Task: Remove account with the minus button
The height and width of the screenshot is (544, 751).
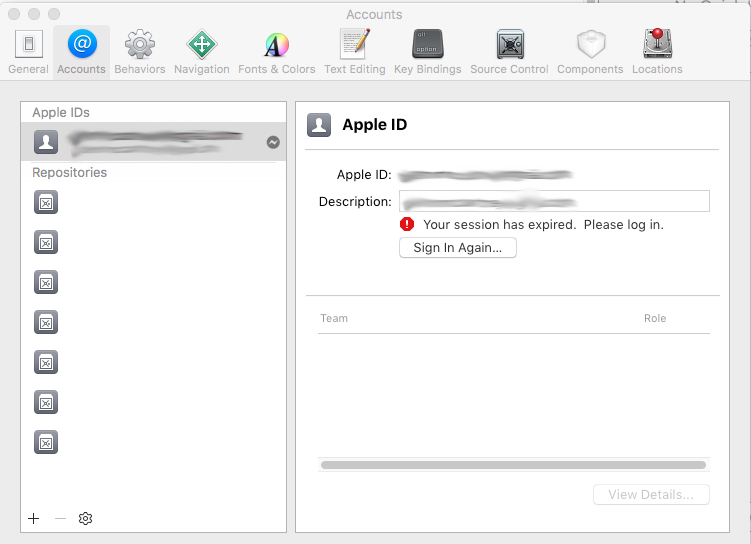Action: tap(60, 518)
